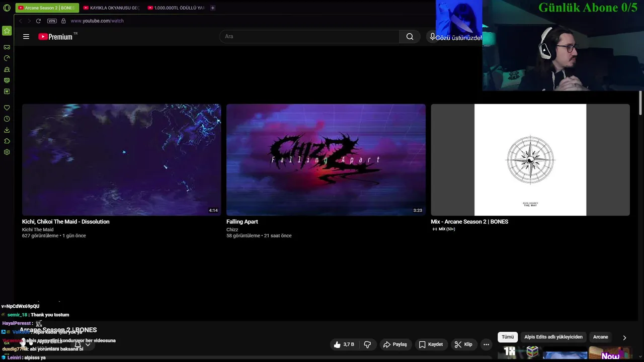Open the M messenger sidebar icon
Screen dimensions: 644x362
[7, 92]
